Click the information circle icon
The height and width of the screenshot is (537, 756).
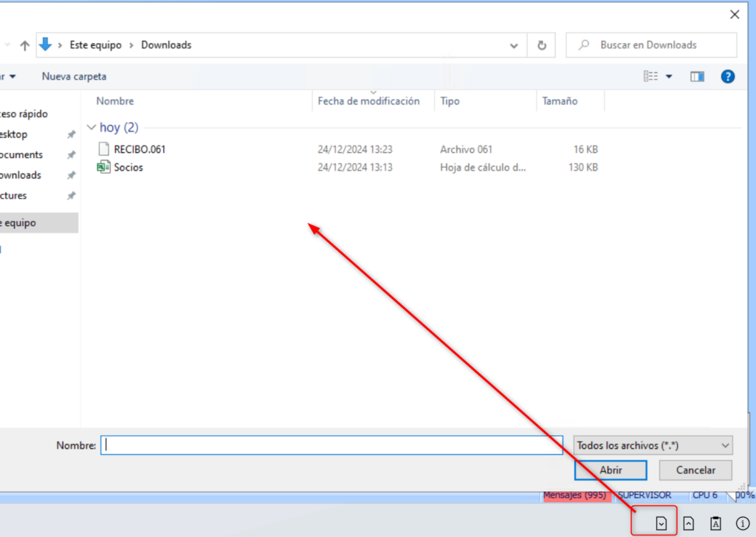743,523
